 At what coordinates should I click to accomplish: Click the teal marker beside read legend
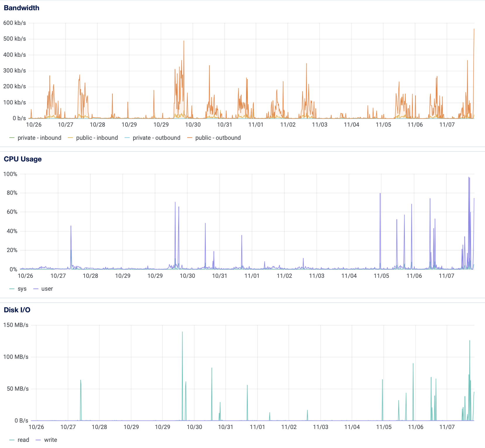pyautogui.click(x=12, y=440)
